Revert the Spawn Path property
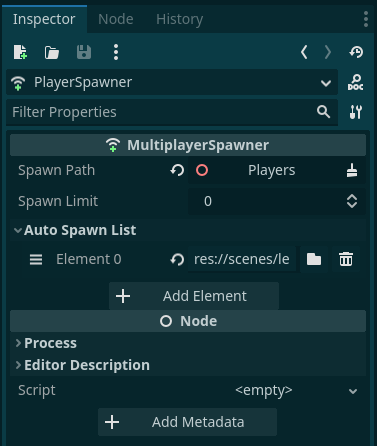The width and height of the screenshot is (377, 446). coord(177,171)
